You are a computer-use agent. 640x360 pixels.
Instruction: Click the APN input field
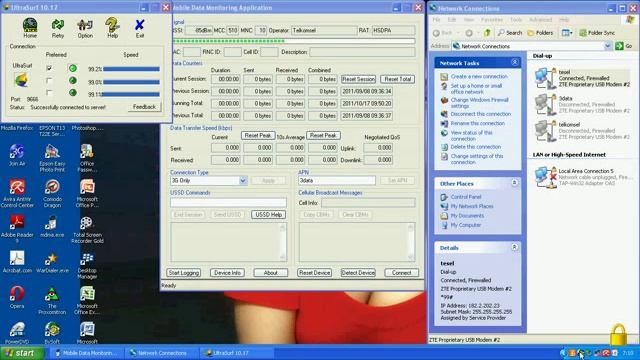[337, 180]
